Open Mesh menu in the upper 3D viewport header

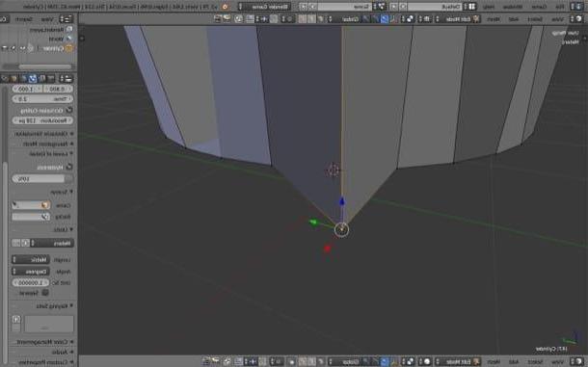[494, 18]
